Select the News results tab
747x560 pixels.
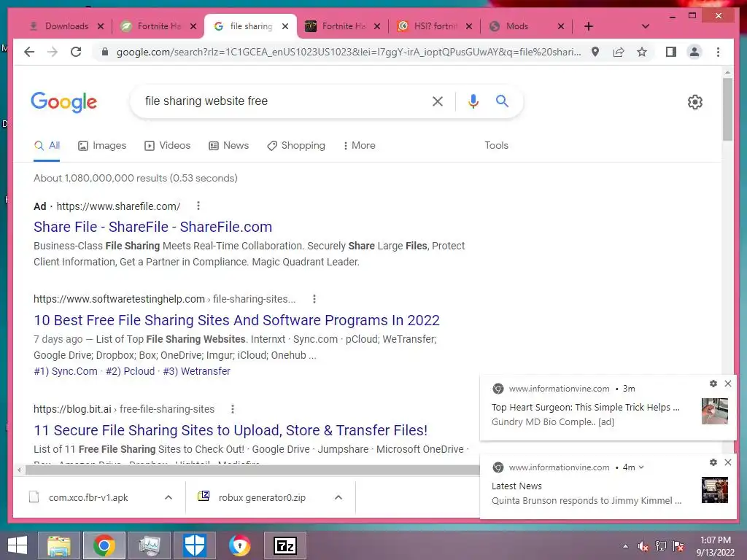pyautogui.click(x=228, y=146)
